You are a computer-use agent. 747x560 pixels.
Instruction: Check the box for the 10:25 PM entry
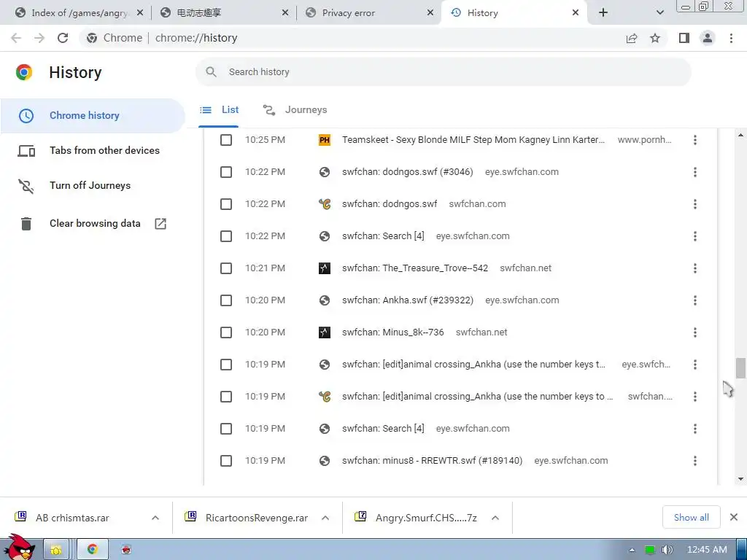226,140
